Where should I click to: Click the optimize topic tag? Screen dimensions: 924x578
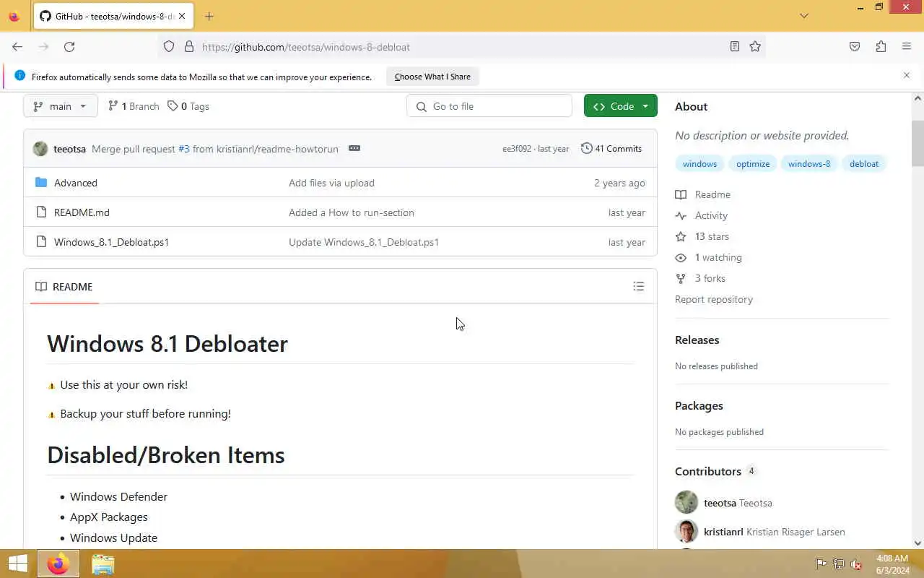point(753,164)
